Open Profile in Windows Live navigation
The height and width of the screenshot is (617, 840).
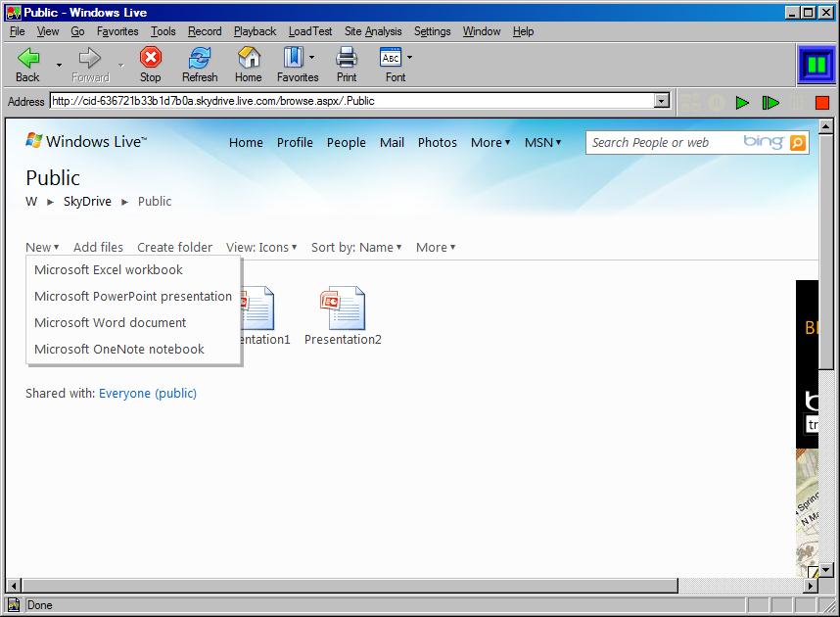pos(295,143)
